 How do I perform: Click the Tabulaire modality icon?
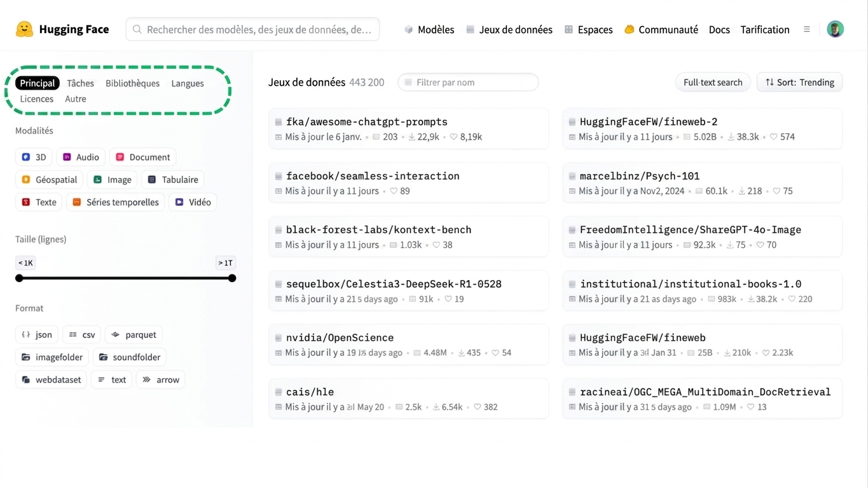coord(152,180)
